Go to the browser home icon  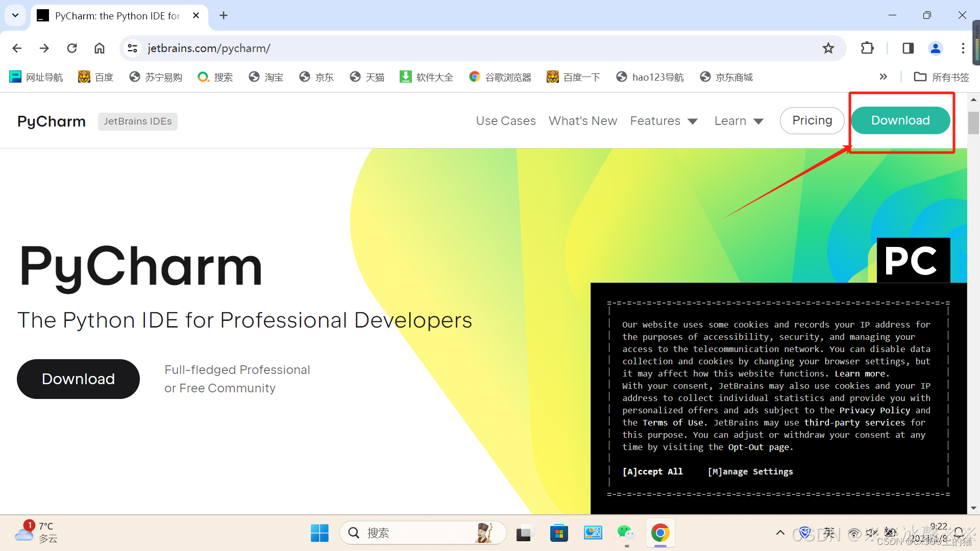[x=100, y=48]
